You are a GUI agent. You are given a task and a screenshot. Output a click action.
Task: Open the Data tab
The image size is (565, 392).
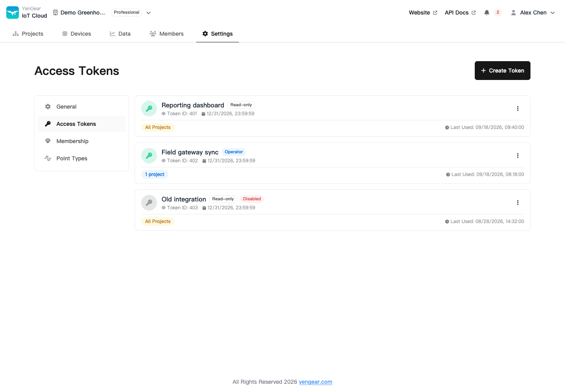(x=120, y=34)
